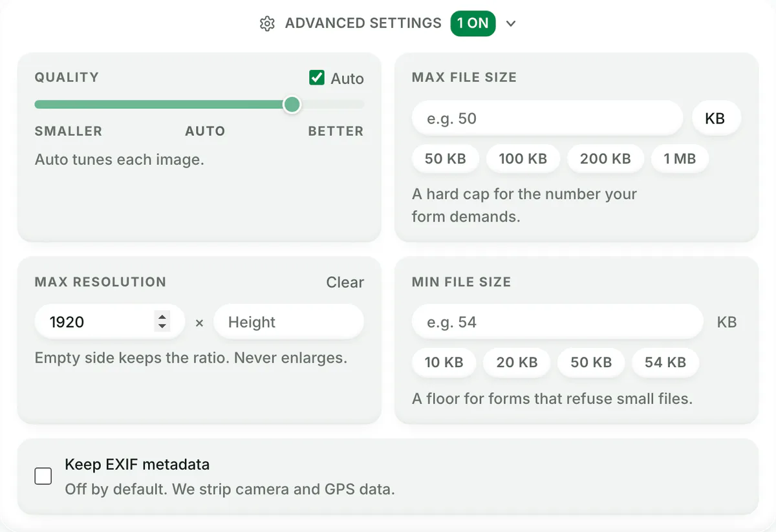Select the 50 KB min file size preset

pos(591,363)
